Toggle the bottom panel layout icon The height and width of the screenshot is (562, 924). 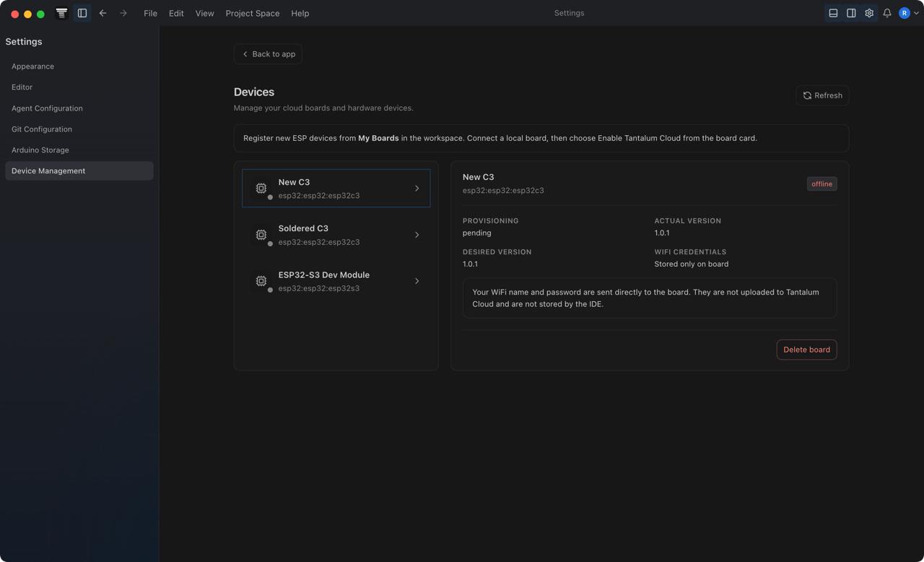833,13
